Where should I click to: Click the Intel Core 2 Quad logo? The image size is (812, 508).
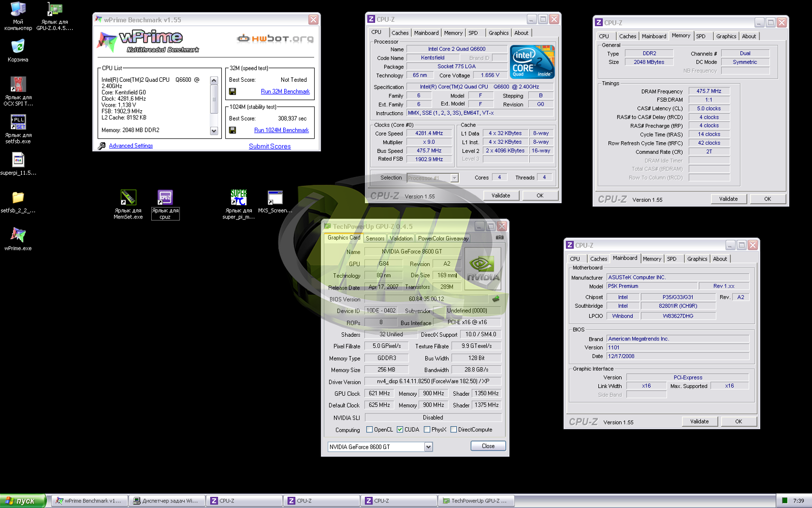tap(532, 62)
